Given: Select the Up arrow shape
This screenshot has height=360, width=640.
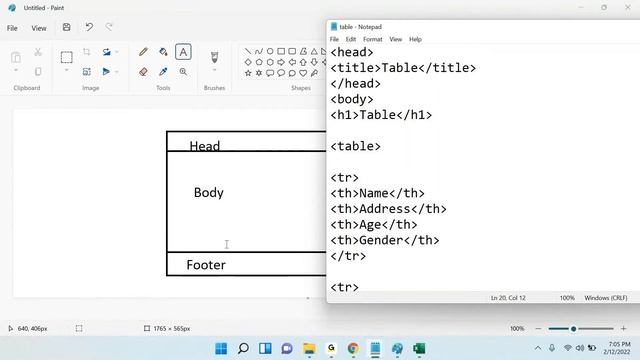Looking at the screenshot, I should [303, 62].
